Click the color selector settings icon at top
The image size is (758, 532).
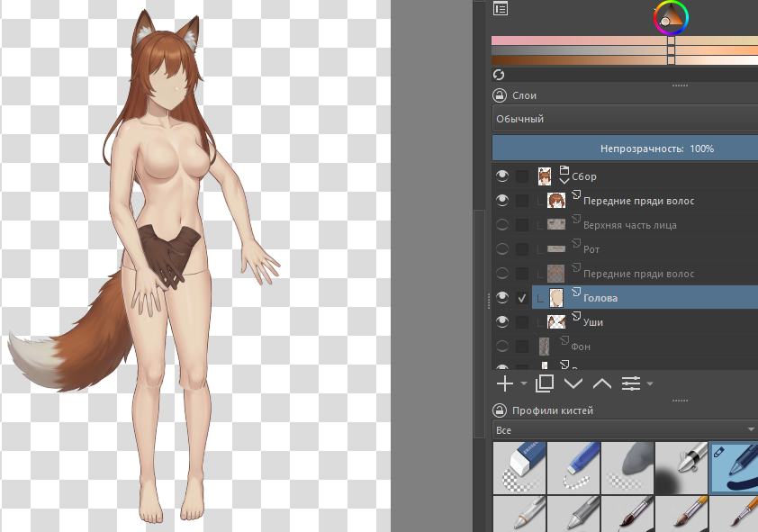tap(501, 9)
